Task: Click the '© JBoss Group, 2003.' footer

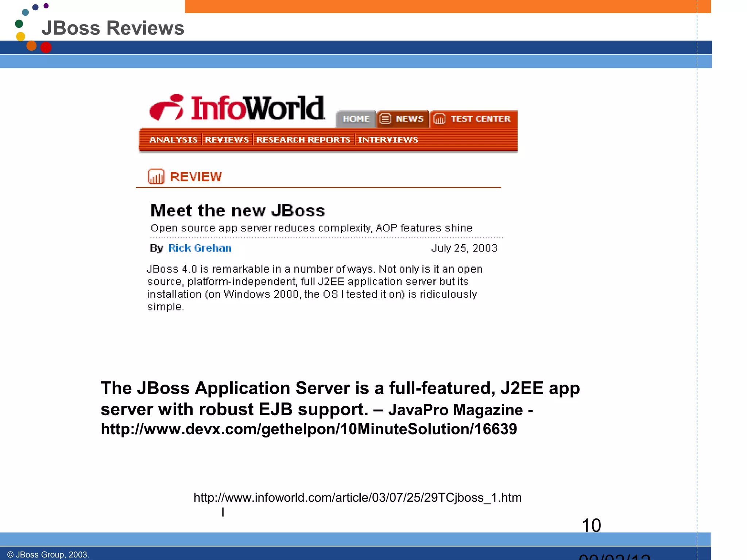Action: tap(48, 555)
